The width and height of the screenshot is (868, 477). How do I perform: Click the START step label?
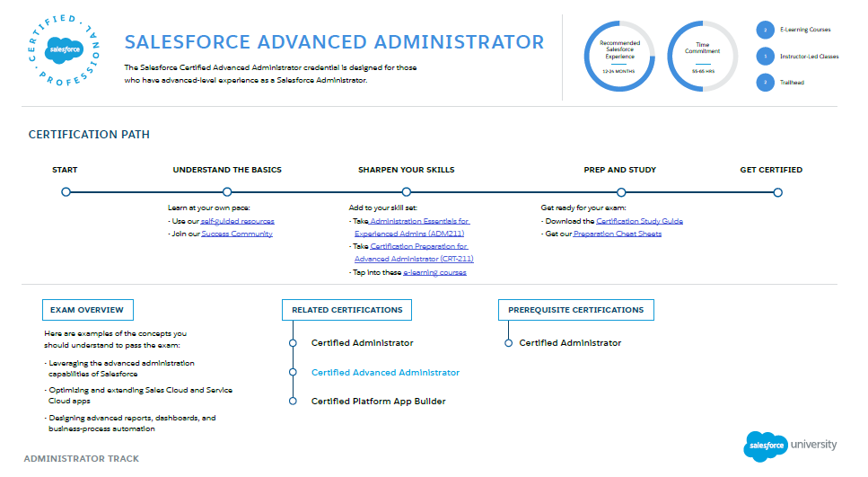pos(65,170)
